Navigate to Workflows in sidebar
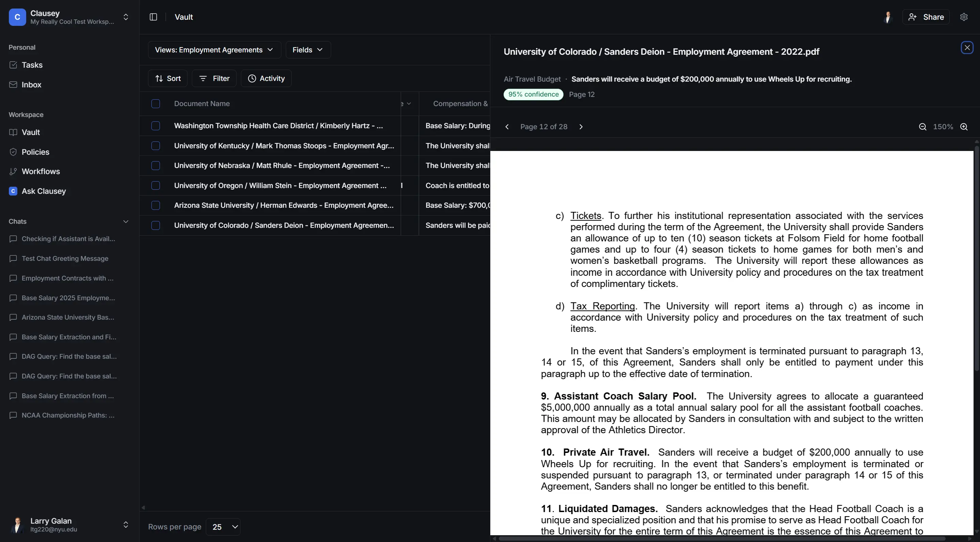The image size is (980, 542). [x=41, y=171]
